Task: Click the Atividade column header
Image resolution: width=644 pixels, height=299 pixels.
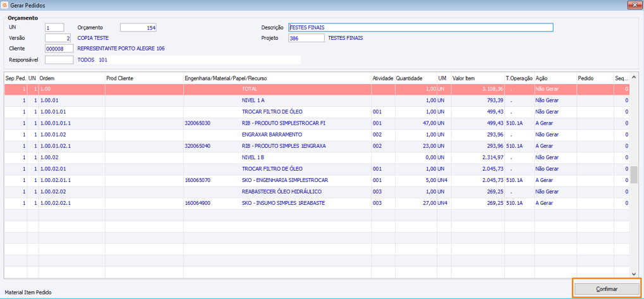Action: tap(383, 78)
